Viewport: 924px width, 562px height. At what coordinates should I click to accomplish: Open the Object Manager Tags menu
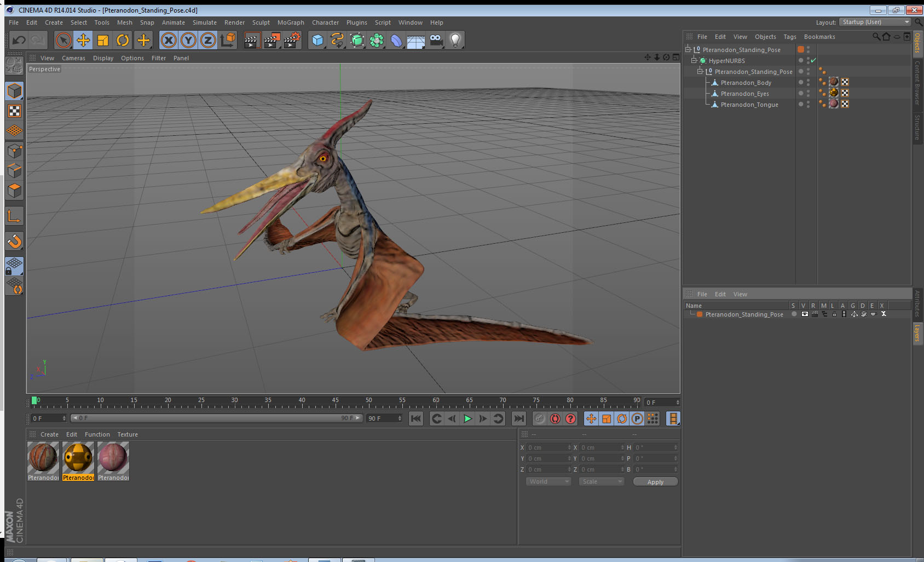(789, 37)
